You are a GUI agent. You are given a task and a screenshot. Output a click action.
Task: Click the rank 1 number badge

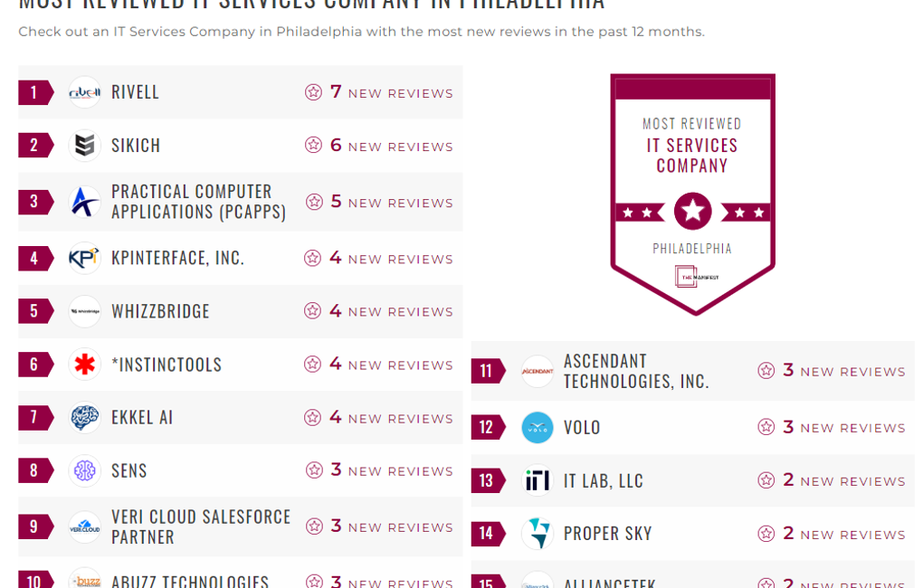pos(34,92)
